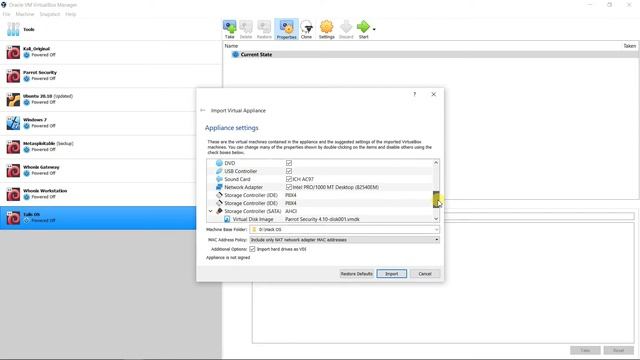This screenshot has height=360, width=640.
Task: Go back with the wizard's arrow
Action: click(x=203, y=110)
